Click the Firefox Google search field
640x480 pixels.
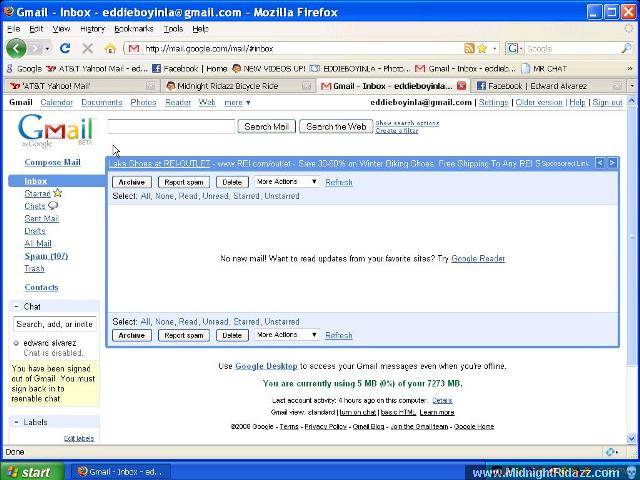[x=572, y=49]
